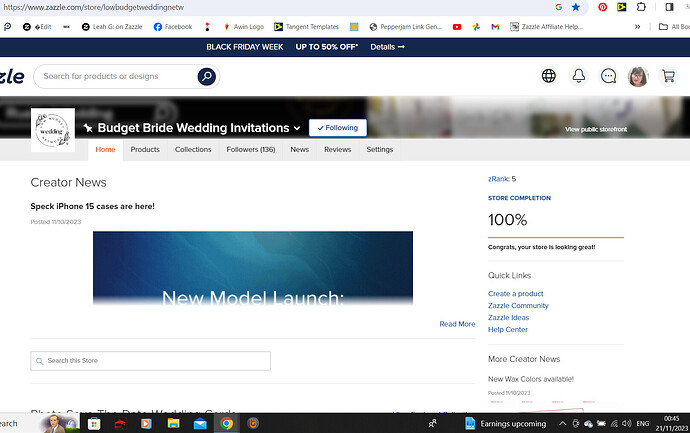Click ENG language indicator
The width and height of the screenshot is (690, 433).
(x=642, y=423)
